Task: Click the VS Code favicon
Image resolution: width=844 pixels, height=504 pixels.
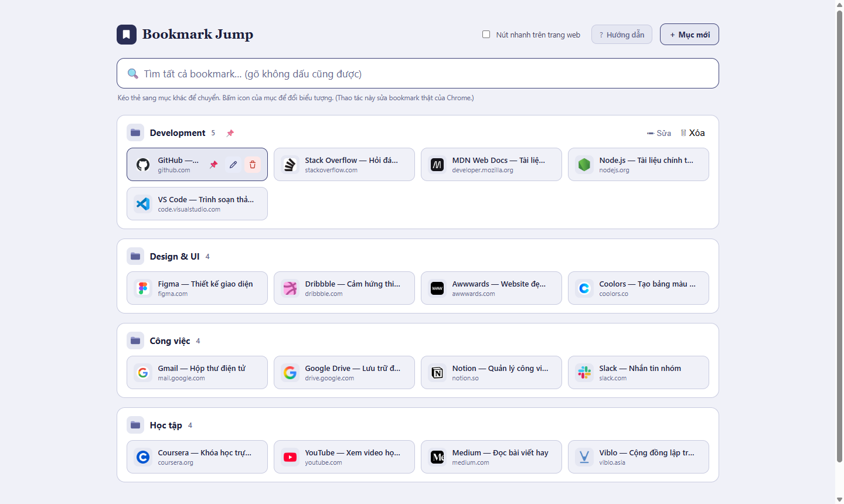Action: pos(143,204)
